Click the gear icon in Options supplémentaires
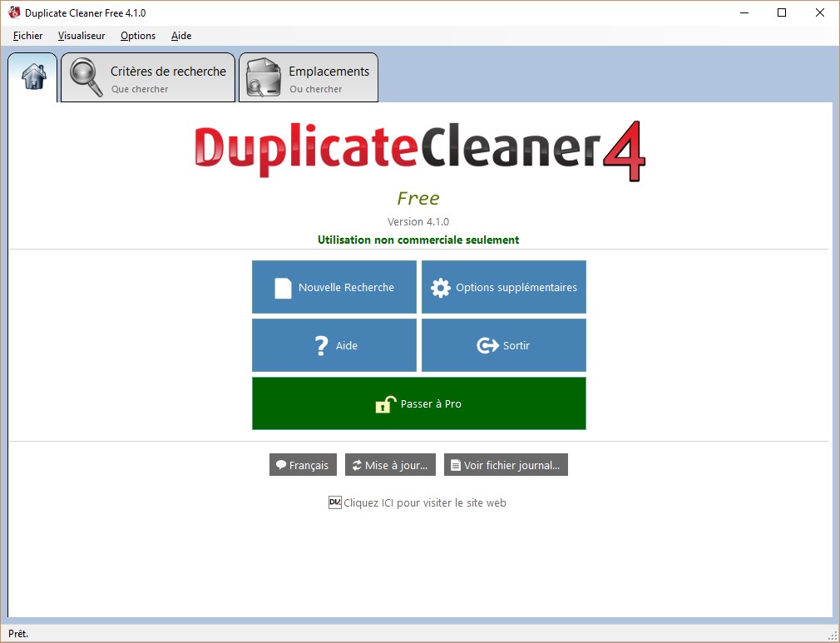 tap(440, 288)
